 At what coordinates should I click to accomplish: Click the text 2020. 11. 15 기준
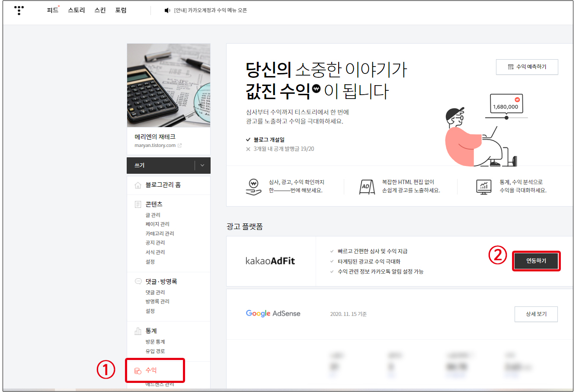click(349, 314)
